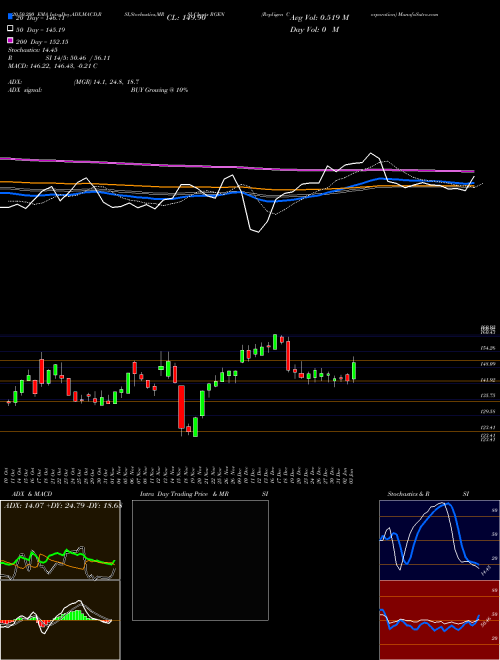The image size is (500, 660).
Task: Click the 129.58 price axis label
Action: (x=489, y=411)
